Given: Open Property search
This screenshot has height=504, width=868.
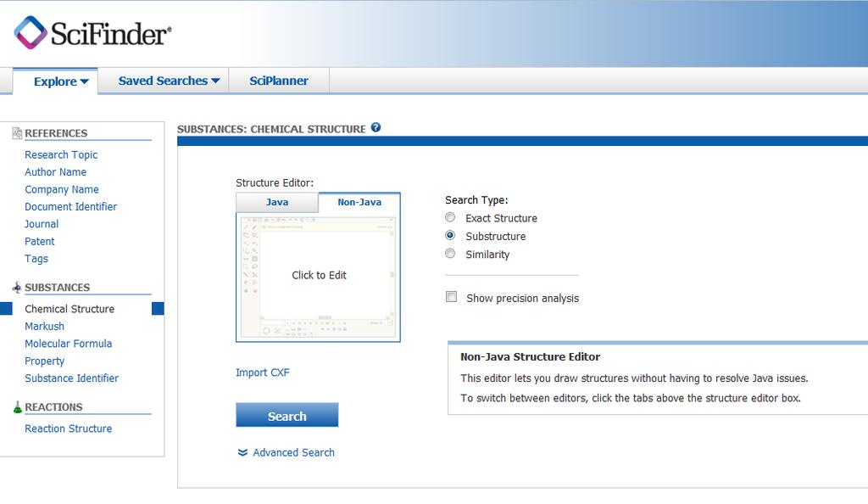Looking at the screenshot, I should (44, 361).
